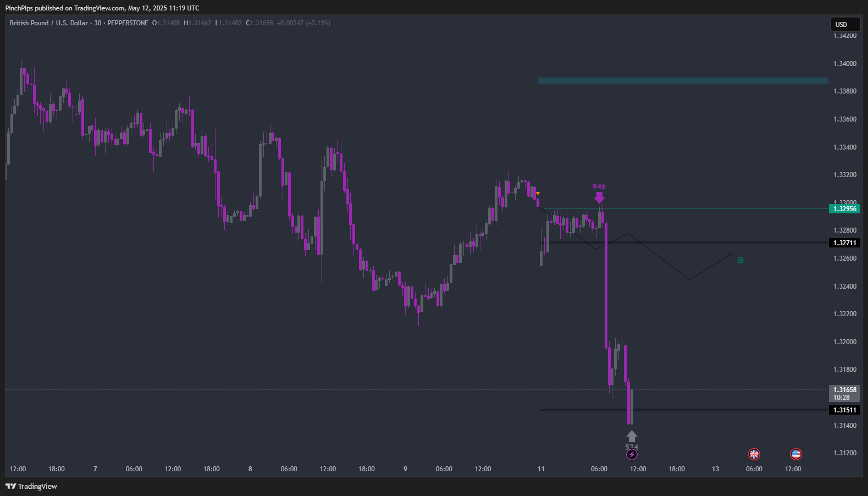Click the date label 9 on time axis

point(405,469)
